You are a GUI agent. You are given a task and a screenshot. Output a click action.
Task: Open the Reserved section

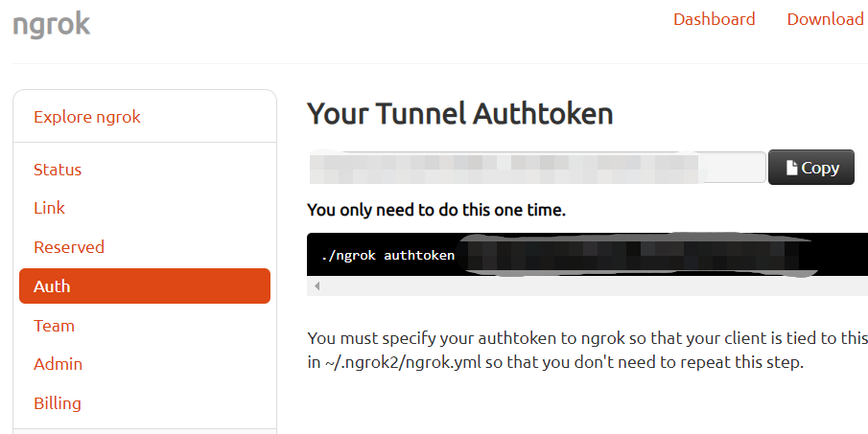pyautogui.click(x=69, y=247)
